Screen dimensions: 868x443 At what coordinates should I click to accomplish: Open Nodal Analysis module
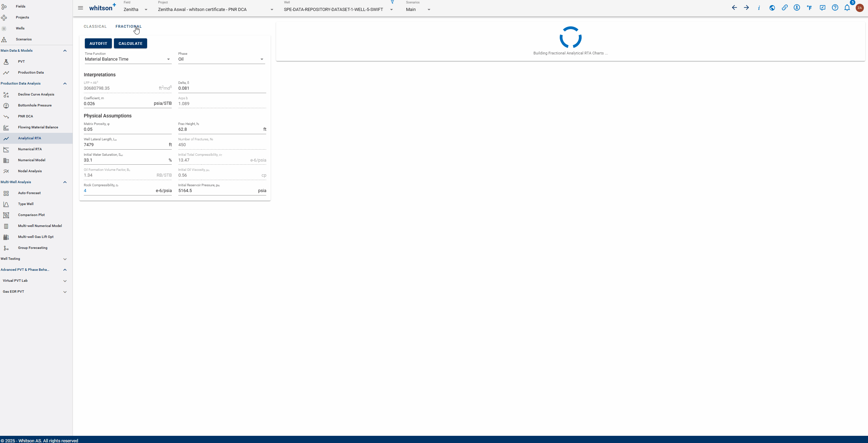click(36, 171)
